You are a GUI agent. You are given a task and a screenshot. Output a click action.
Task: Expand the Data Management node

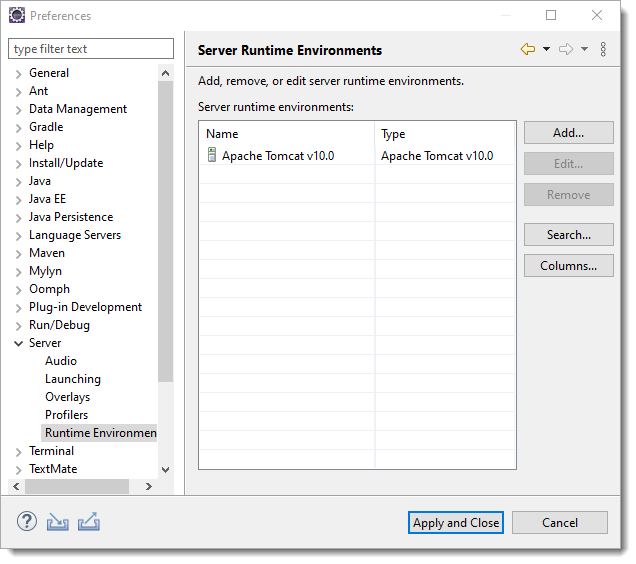pos(18,110)
